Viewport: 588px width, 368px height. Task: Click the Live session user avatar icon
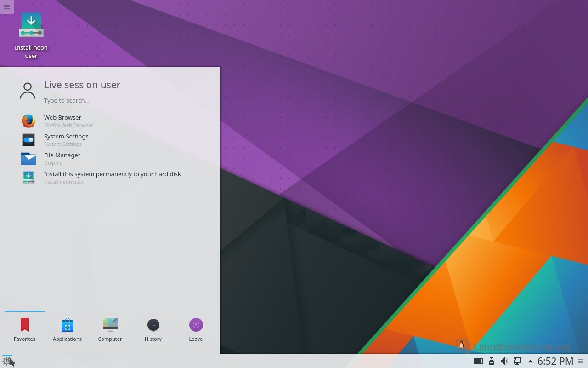[28, 91]
